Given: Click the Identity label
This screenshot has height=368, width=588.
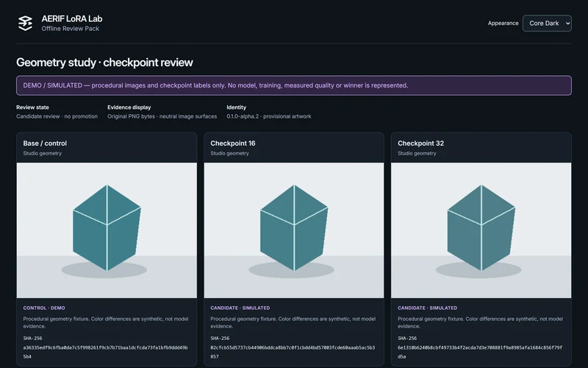Looking at the screenshot, I should coord(236,107).
